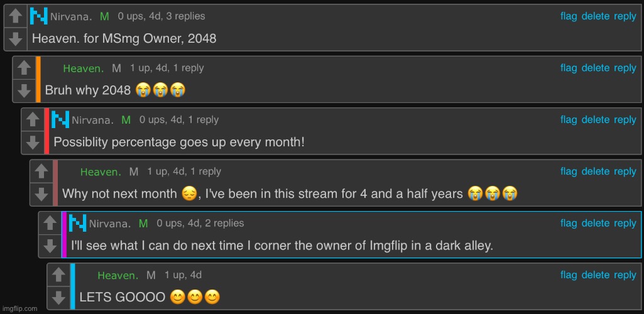The image size is (644, 314).
Task: Reply to 'Possiblity percentage goes up every month!'
Action: coord(625,119)
